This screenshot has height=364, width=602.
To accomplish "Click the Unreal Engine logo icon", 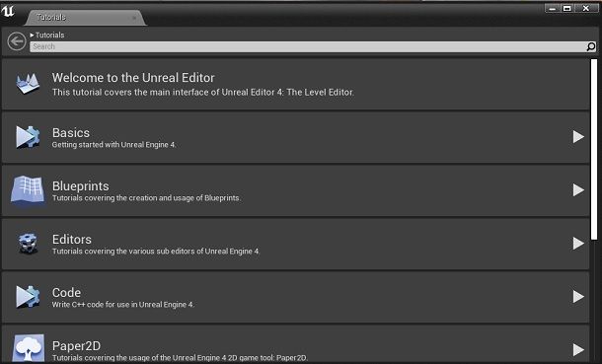I will [8, 11].
